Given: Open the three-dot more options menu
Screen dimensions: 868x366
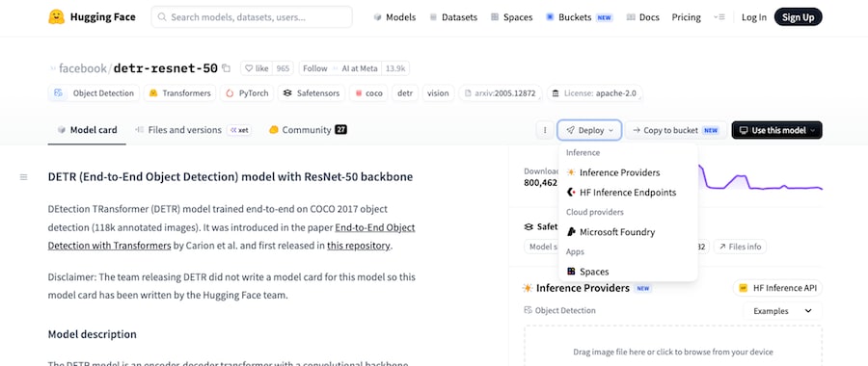Looking at the screenshot, I should [545, 130].
